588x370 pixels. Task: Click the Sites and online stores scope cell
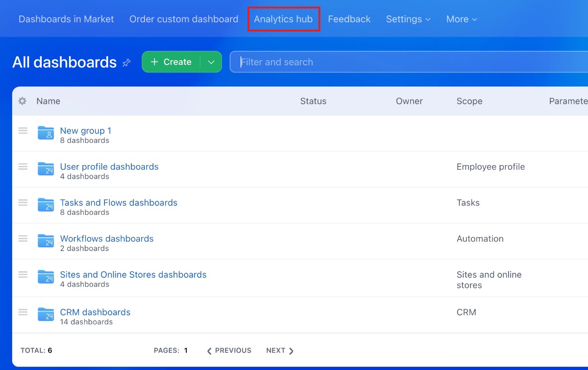[x=489, y=280]
